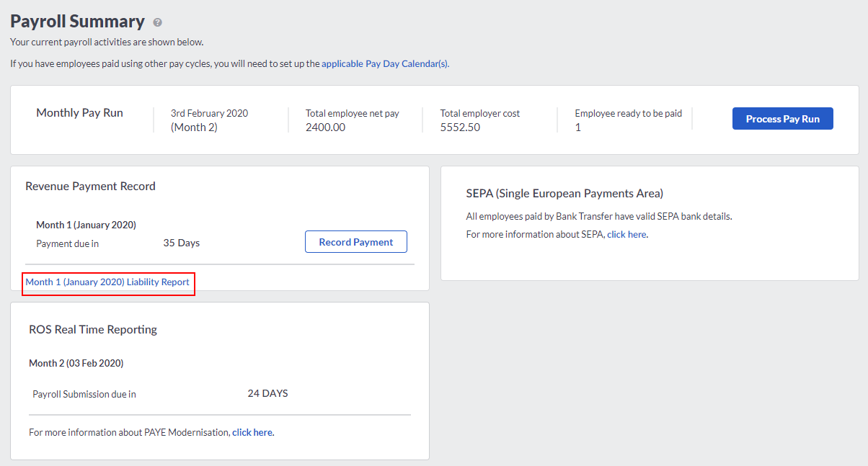Click the 24 DAYS submission due value
The height and width of the screenshot is (466, 868).
(267, 394)
